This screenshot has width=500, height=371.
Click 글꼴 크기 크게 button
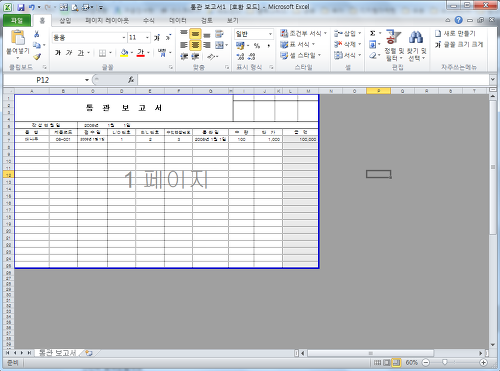point(459,44)
